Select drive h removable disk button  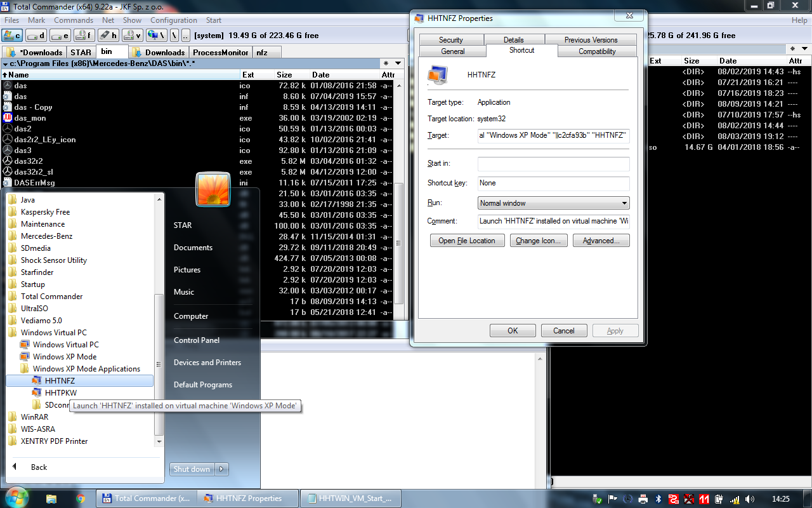click(x=108, y=36)
